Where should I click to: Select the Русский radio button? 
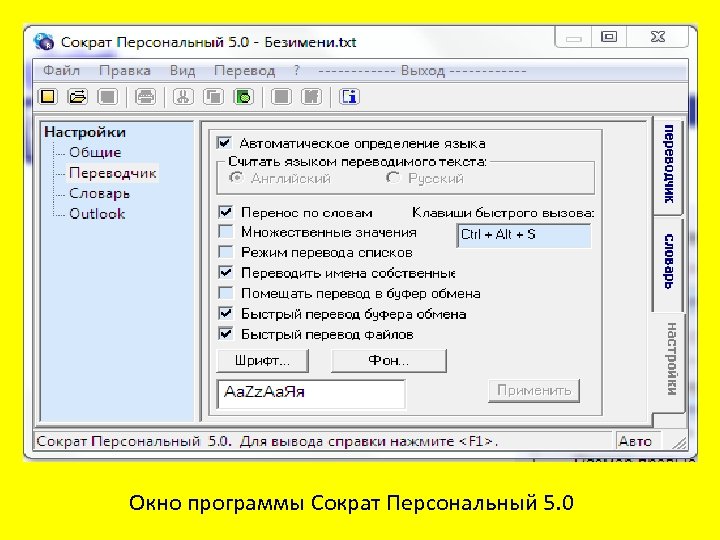click(x=393, y=178)
